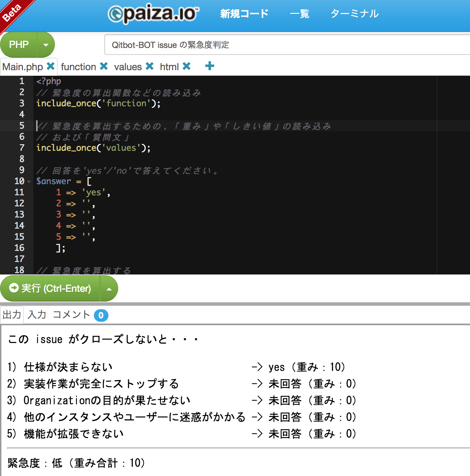Switch to the コメント tab
The width and height of the screenshot is (470, 476).
(71, 315)
